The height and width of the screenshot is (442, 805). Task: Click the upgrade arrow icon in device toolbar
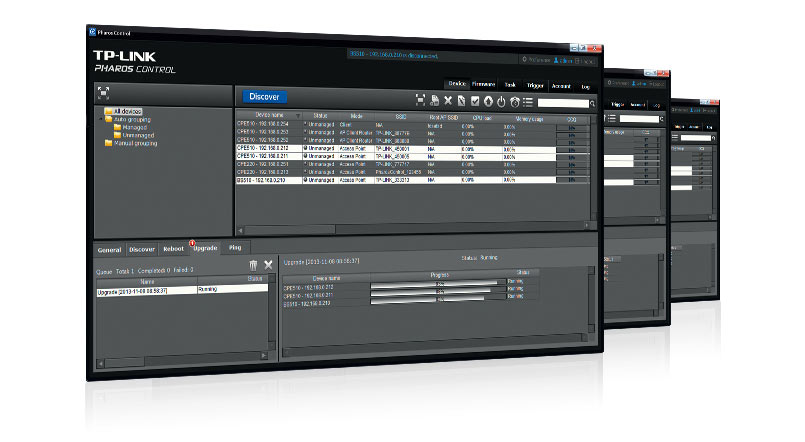[488, 102]
